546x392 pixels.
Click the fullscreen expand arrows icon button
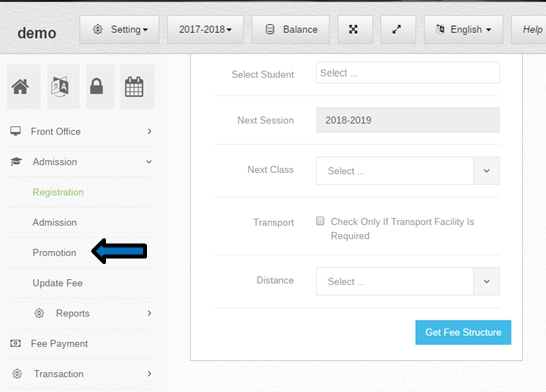(x=353, y=30)
